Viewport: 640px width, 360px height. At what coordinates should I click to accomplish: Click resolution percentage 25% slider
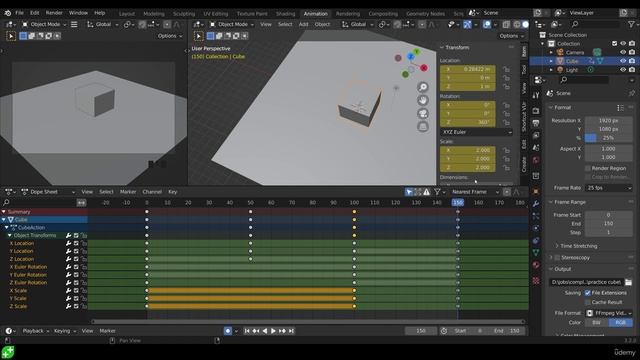click(609, 138)
